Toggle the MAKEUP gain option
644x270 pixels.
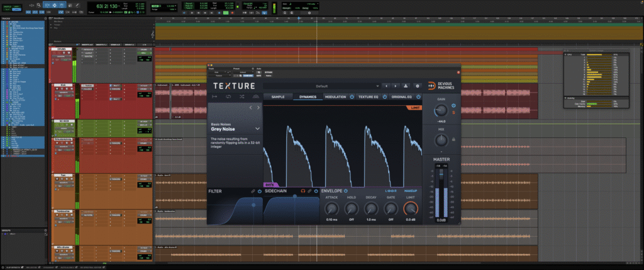tap(411, 191)
